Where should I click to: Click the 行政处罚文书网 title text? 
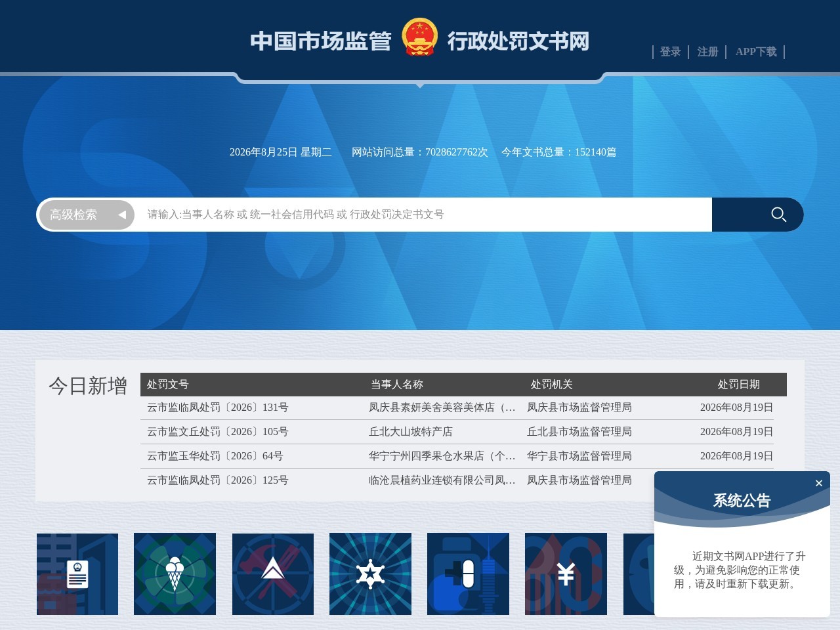(x=518, y=41)
